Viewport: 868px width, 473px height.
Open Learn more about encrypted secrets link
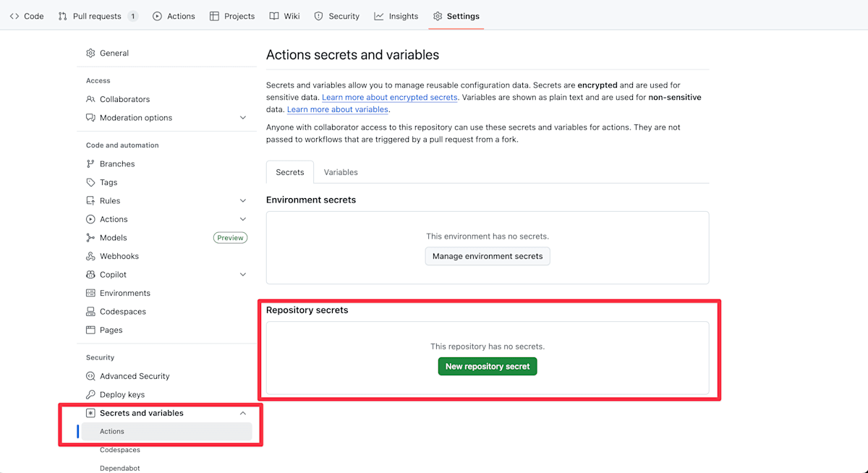(x=390, y=97)
